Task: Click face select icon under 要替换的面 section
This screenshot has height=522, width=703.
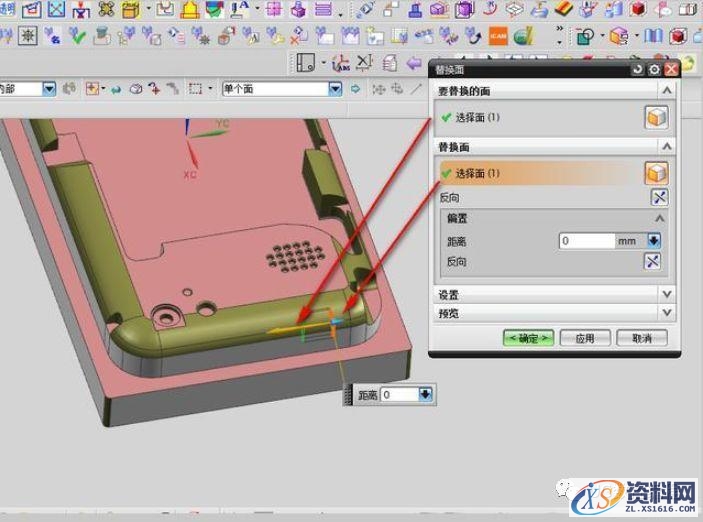Action: [x=655, y=118]
